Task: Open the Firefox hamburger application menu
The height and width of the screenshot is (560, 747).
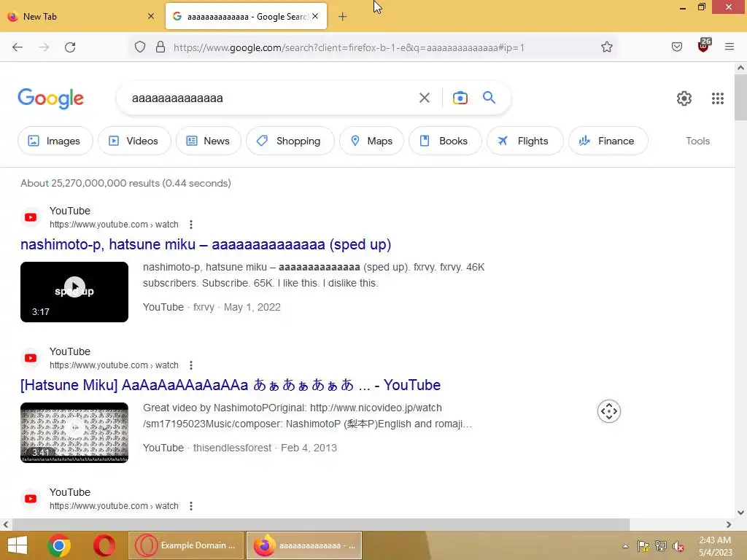Action: pyautogui.click(x=729, y=47)
